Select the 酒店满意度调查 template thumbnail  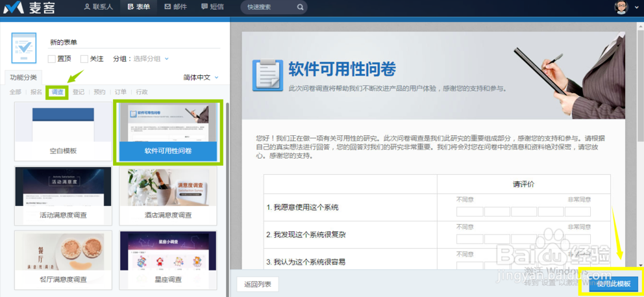coord(167,194)
